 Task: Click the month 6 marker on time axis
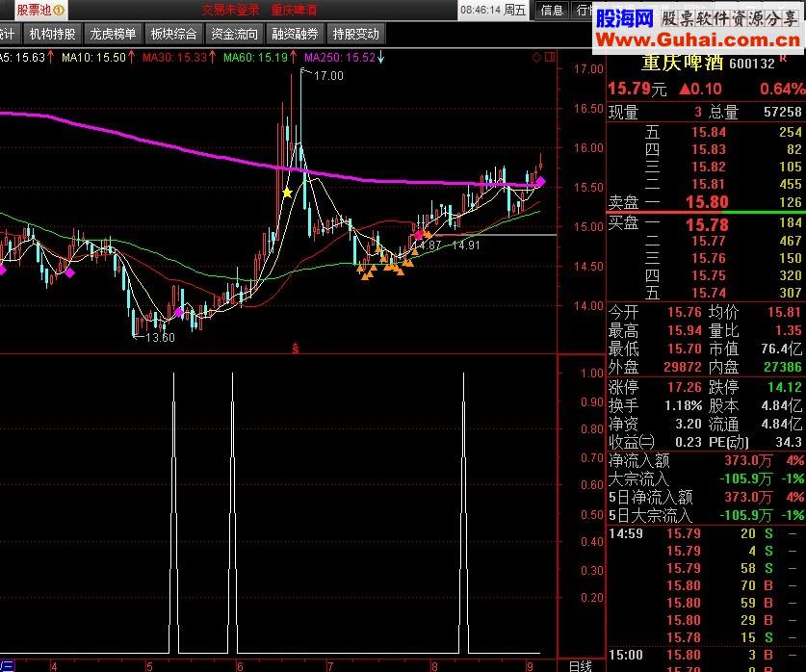coord(240,666)
